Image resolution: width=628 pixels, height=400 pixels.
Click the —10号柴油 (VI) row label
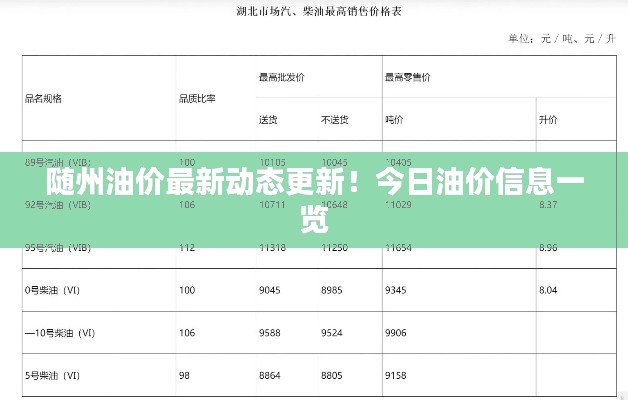coord(60,332)
